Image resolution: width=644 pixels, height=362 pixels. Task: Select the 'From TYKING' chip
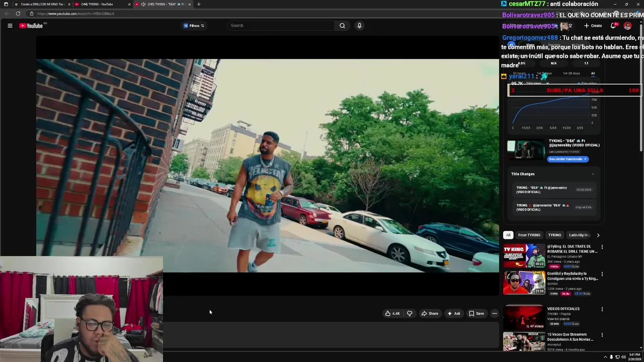coord(529,235)
